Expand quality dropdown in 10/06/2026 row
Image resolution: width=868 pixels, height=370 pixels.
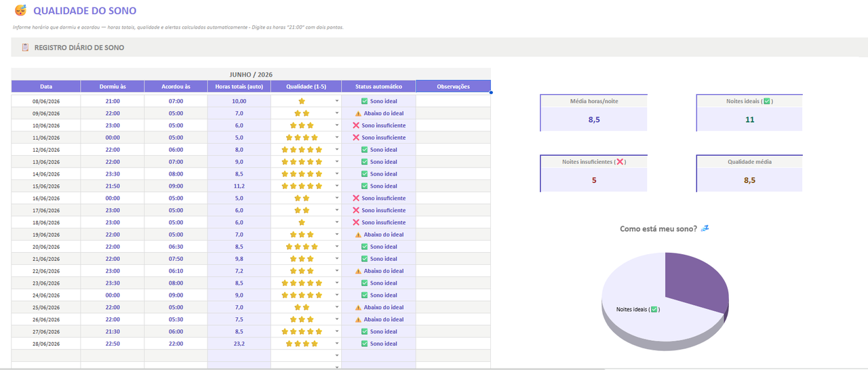click(336, 125)
